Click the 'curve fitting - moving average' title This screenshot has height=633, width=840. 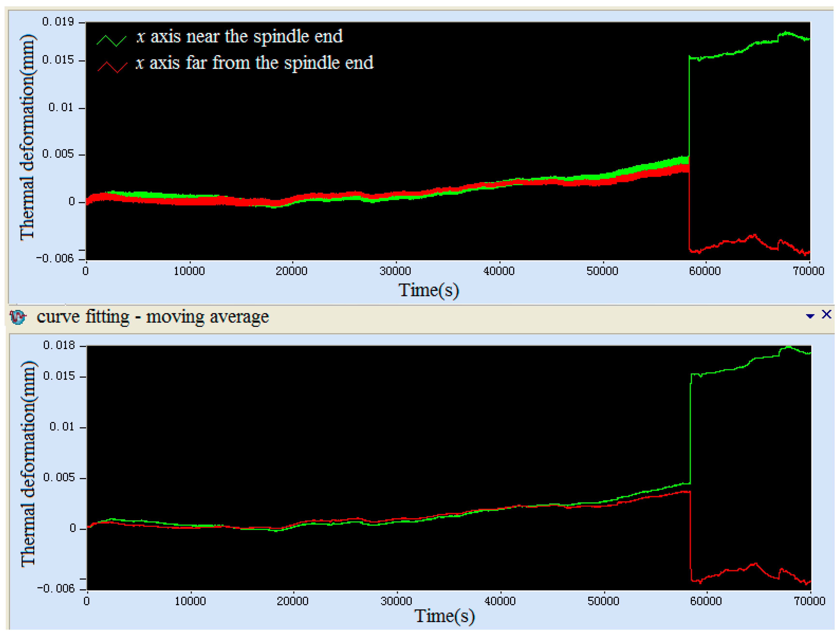[153, 317]
